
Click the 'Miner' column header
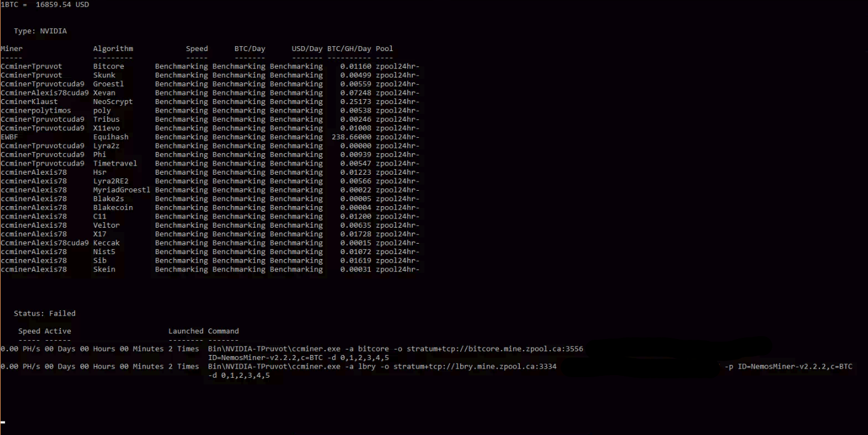click(12, 49)
